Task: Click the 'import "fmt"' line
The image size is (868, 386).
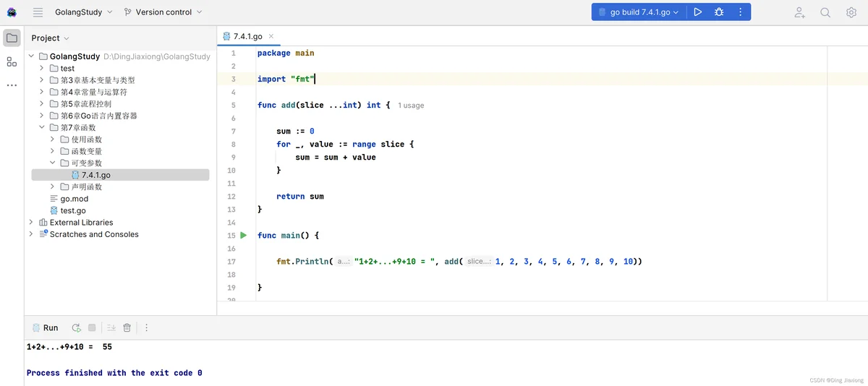Action: tap(286, 80)
